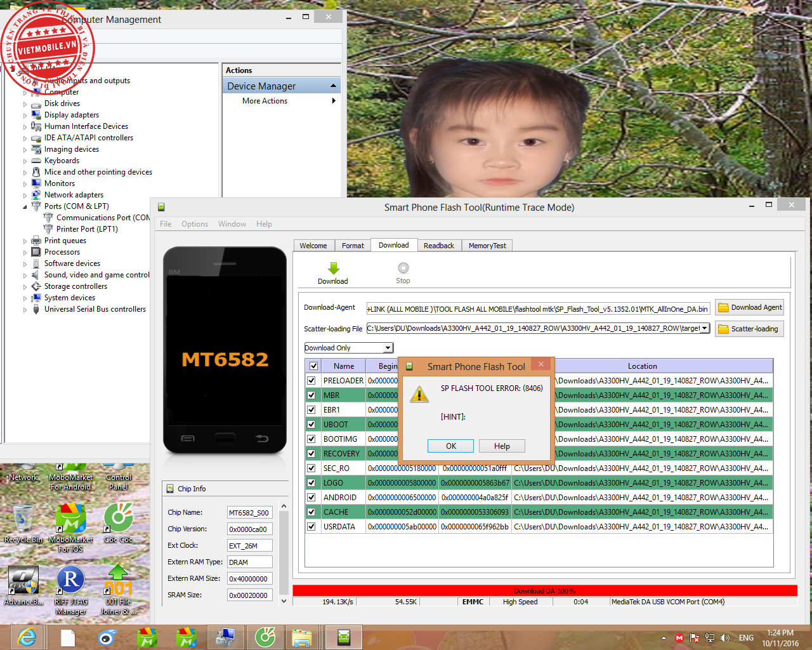The image size is (812, 650).
Task: Collapse the Device Manager actions section
Action: pos(333,86)
